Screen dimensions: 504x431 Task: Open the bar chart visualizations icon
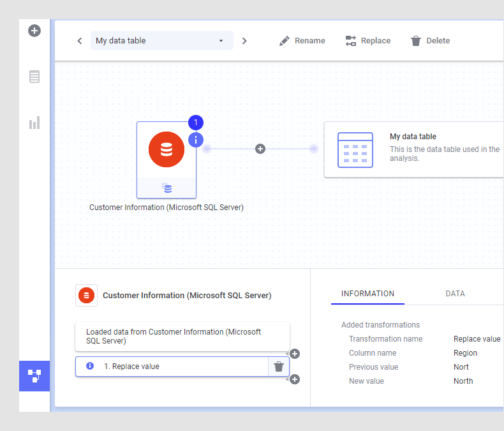click(x=34, y=123)
